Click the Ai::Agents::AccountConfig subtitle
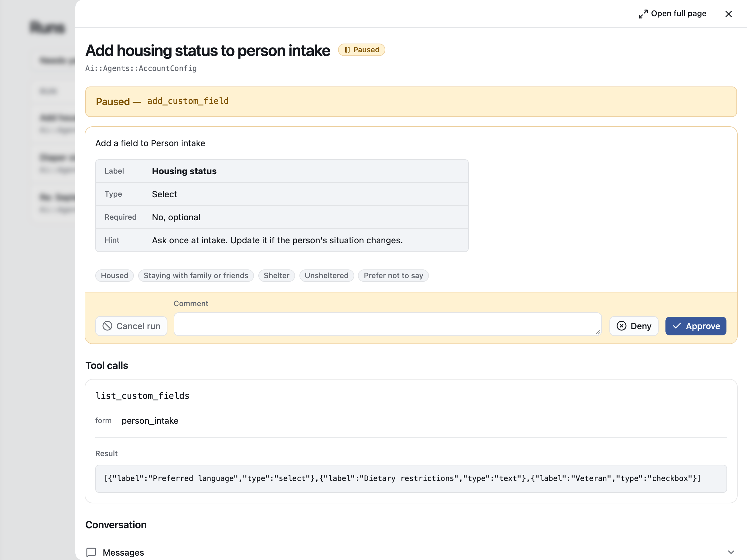 (x=141, y=68)
